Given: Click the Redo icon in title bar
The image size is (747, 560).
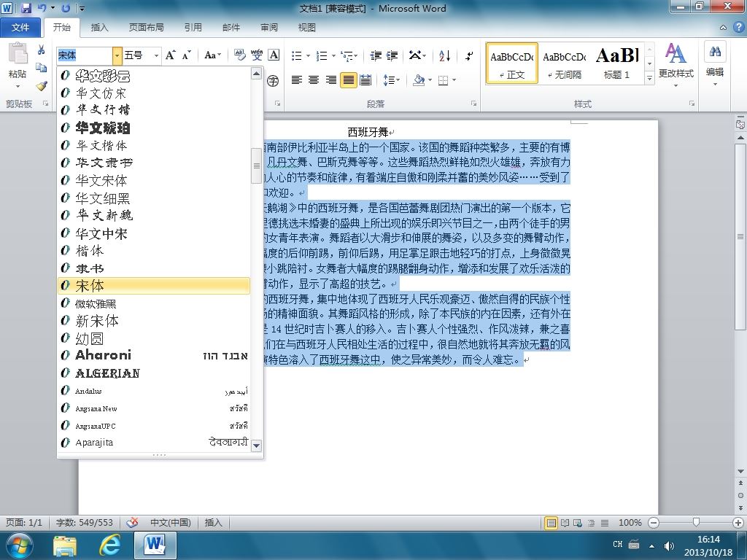Looking at the screenshot, I should click(66, 7).
